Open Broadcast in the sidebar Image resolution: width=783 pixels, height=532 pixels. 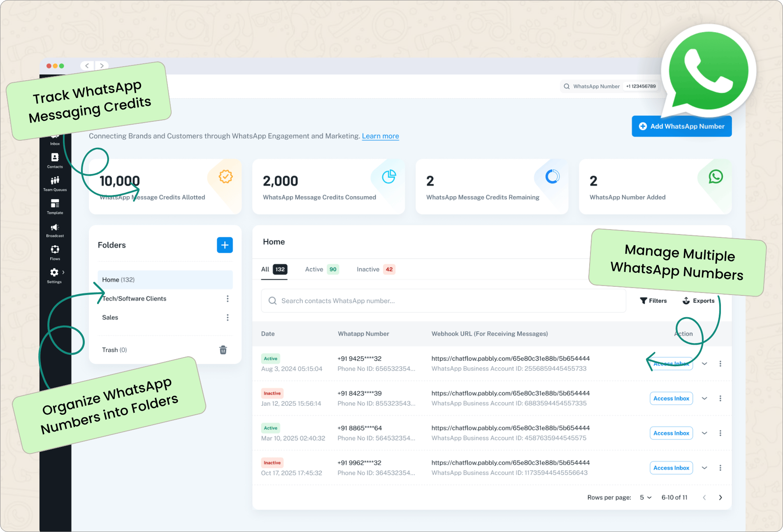pos(55,230)
